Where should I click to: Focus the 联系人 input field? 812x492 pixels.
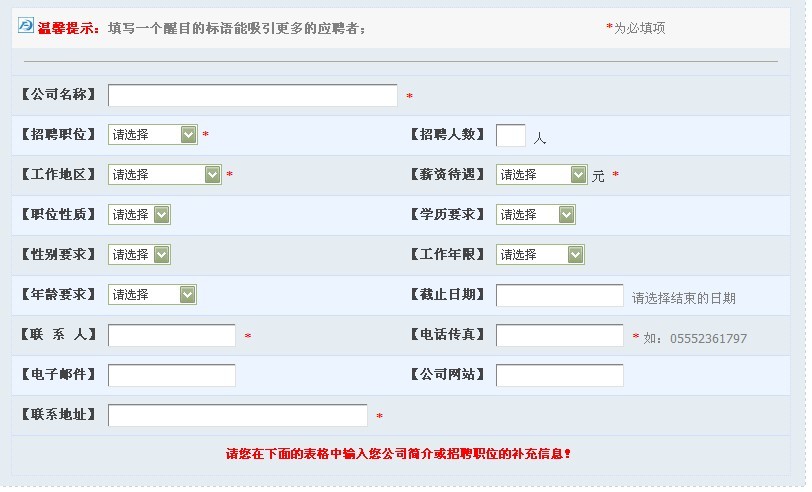click(x=171, y=335)
